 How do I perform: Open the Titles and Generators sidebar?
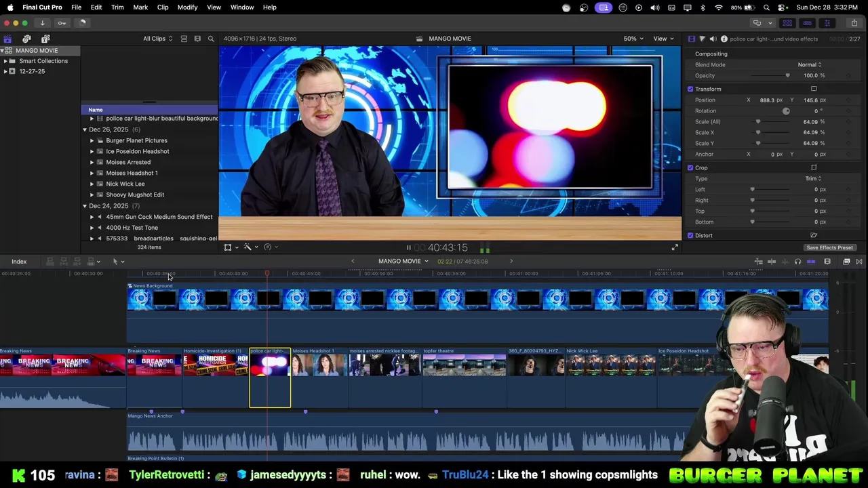coord(45,39)
